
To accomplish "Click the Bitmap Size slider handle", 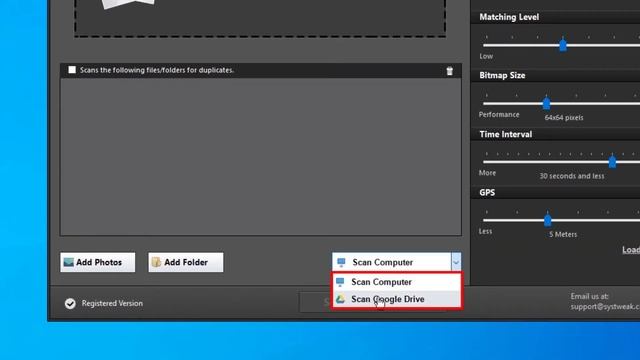I will pos(547,103).
